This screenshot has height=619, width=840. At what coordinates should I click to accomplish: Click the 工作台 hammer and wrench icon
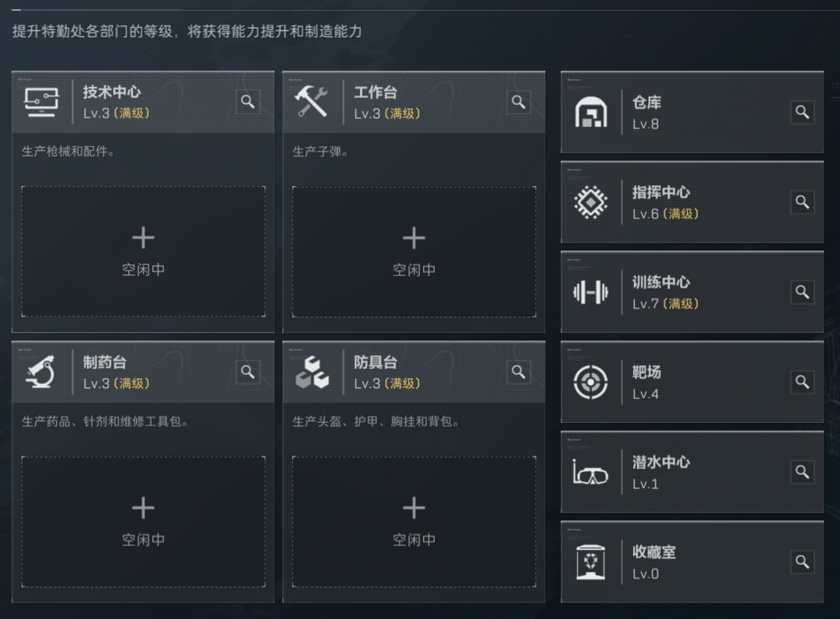click(311, 102)
